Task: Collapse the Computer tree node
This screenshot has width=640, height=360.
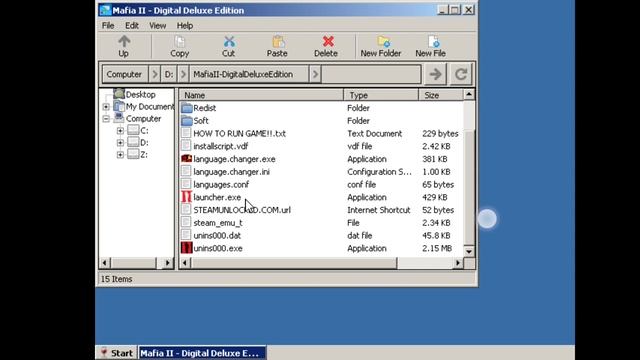Action: [106, 119]
